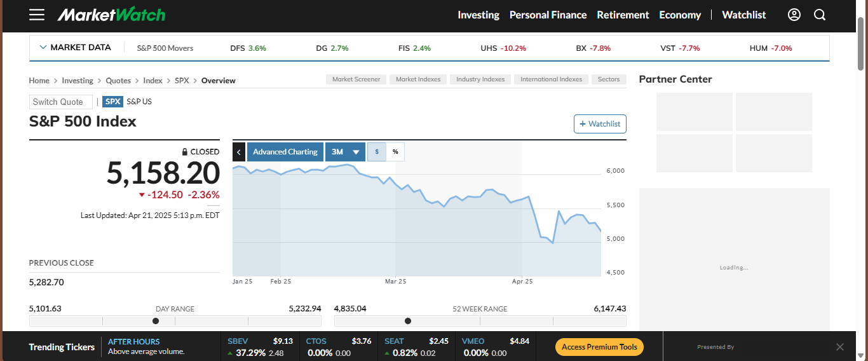This screenshot has height=361, width=868.
Task: Click the International Indexes tab
Action: [x=551, y=79]
